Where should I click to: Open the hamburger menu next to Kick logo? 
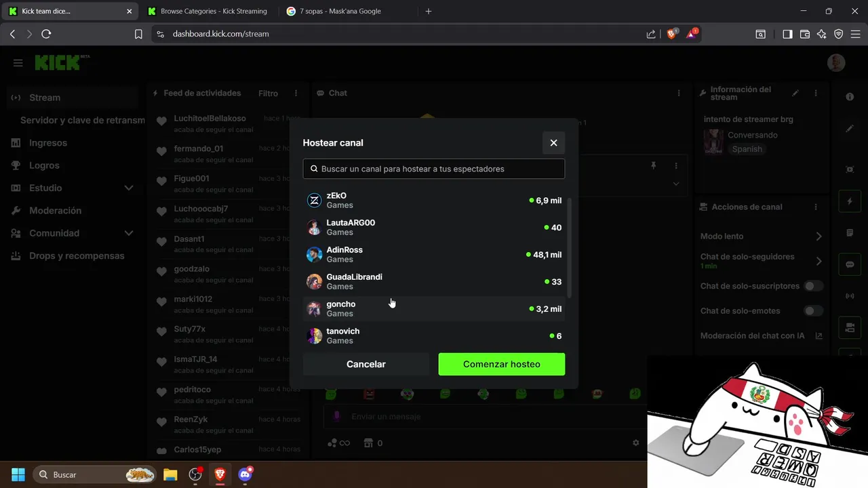(18, 63)
